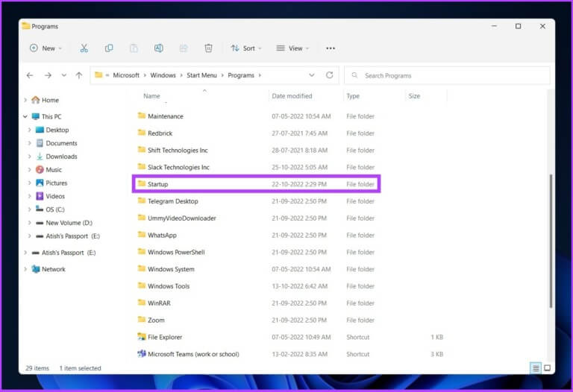This screenshot has height=392, width=573.
Task: Open the address bar history dropdown
Action: (312, 75)
